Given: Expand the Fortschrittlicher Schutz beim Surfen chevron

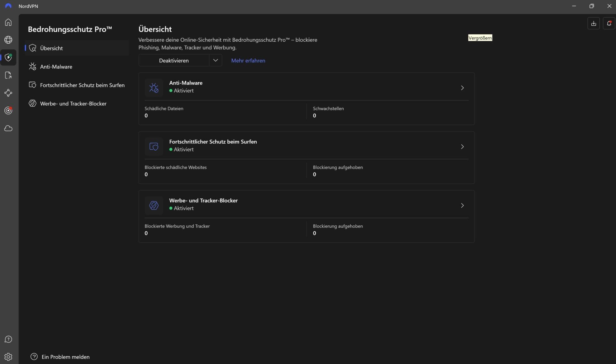Looking at the screenshot, I should pyautogui.click(x=462, y=146).
